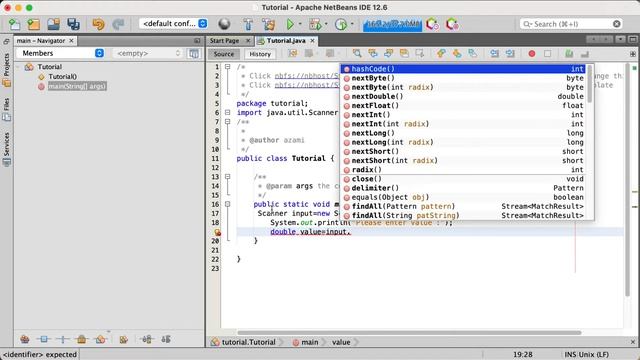The image size is (640, 360).
Task: Click the Profile Project icon
Action: (340, 24)
